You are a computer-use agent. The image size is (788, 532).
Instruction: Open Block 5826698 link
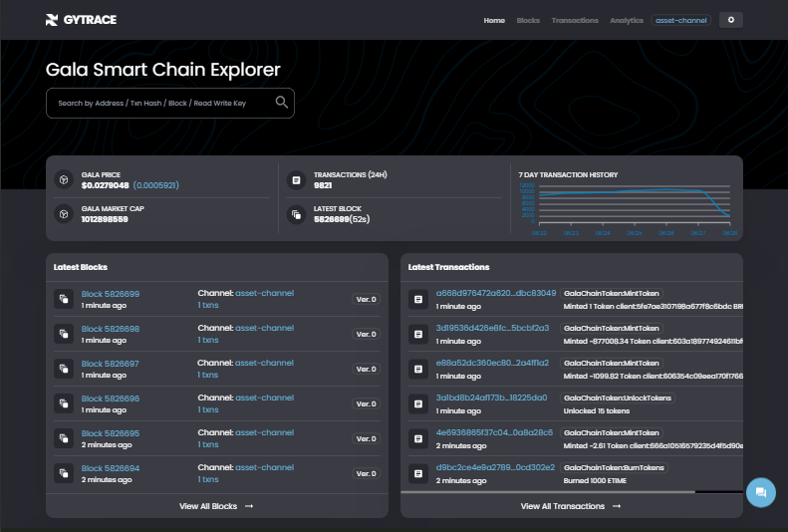(110, 329)
